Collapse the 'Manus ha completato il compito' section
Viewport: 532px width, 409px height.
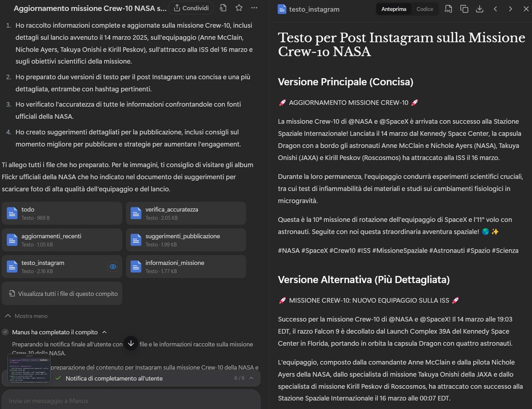tap(104, 332)
